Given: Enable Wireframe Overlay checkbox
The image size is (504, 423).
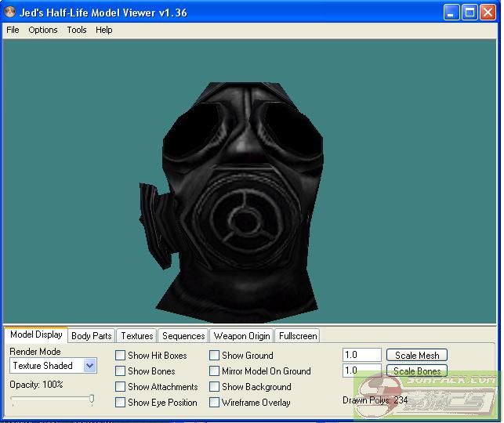Looking at the screenshot, I should pos(215,403).
